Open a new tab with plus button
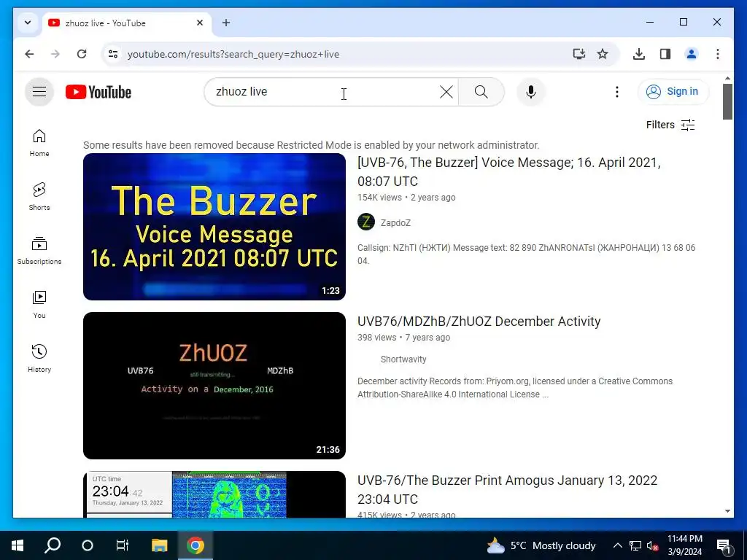 pos(226,23)
